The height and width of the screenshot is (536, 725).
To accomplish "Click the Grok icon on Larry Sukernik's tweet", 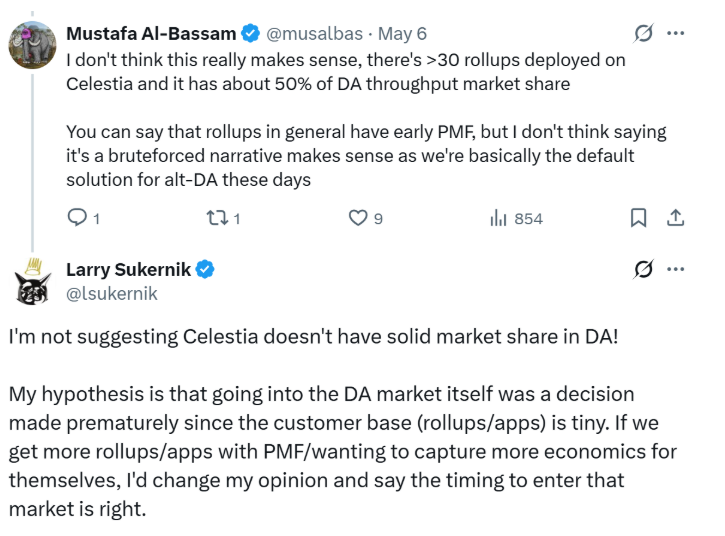I will tap(644, 269).
